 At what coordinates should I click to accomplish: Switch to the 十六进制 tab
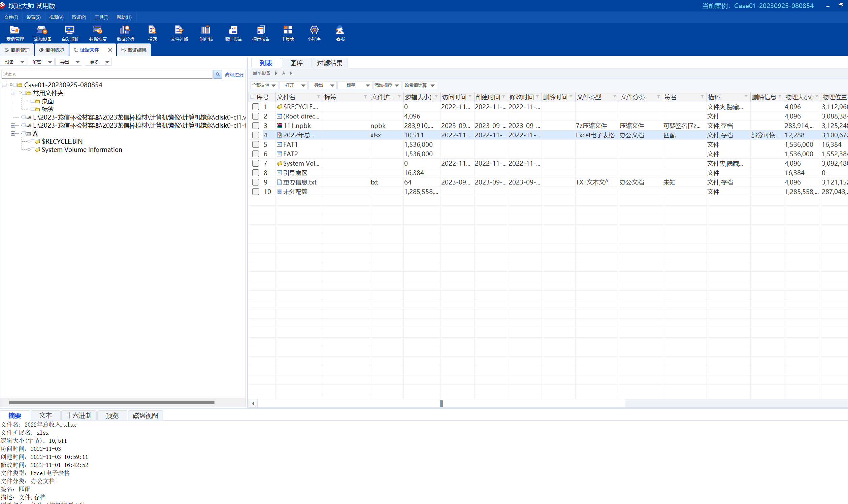[79, 415]
